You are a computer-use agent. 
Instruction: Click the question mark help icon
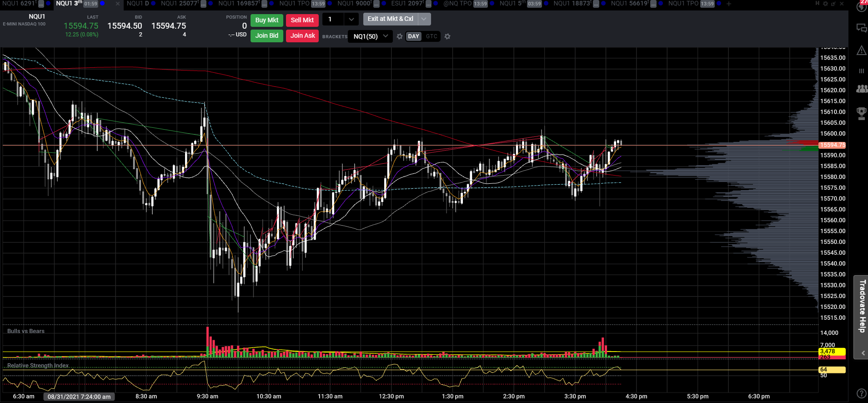(x=861, y=393)
